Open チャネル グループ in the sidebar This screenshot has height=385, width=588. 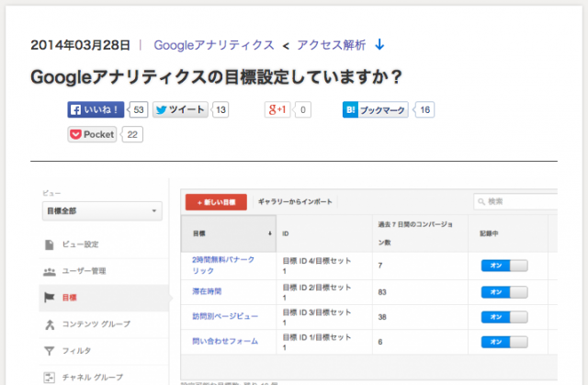click(x=93, y=377)
